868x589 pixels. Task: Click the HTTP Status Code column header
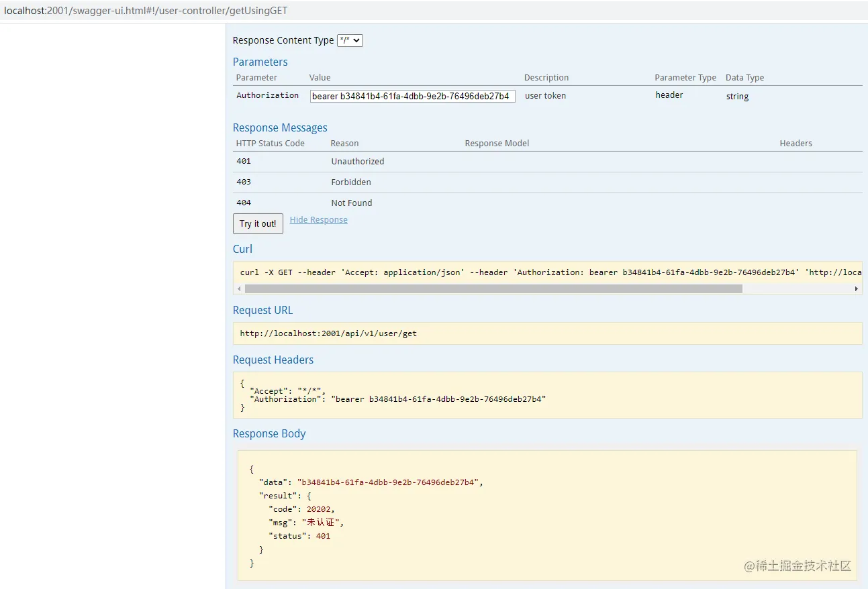[271, 144]
